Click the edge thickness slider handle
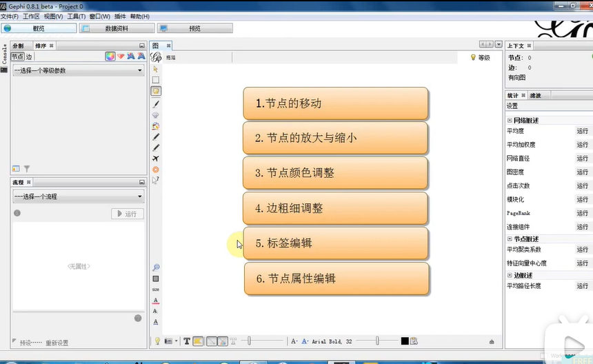The image size is (593, 364). click(x=249, y=341)
